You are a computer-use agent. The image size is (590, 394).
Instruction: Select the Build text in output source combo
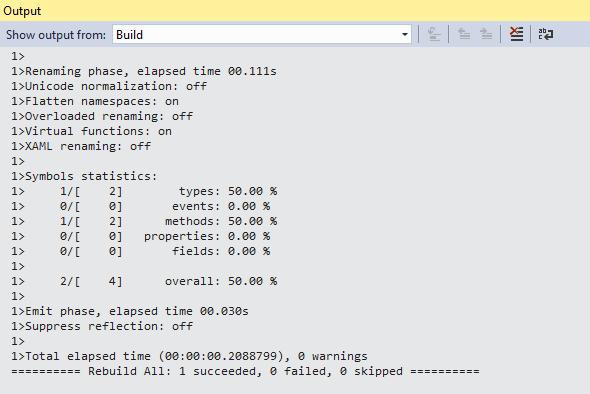point(129,35)
